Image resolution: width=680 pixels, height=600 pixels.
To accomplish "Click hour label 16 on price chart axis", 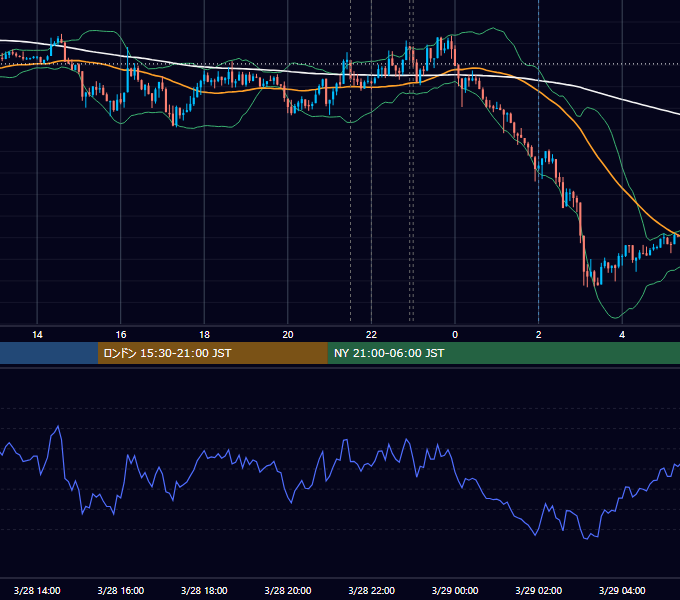I will point(121,335).
